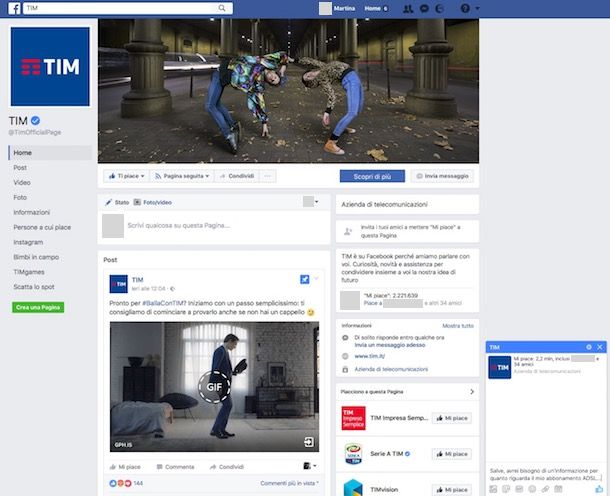Open the Serie A TIM page logo
Image resolution: width=610 pixels, height=496 pixels.
pos(353,454)
